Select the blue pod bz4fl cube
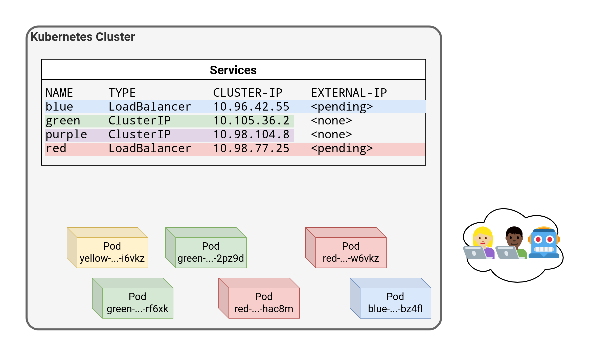Image resolution: width=593 pixels, height=364 pixels. tap(395, 303)
